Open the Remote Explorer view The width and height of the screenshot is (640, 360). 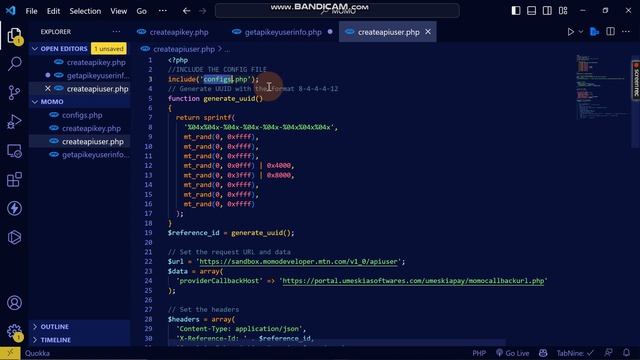click(14, 151)
